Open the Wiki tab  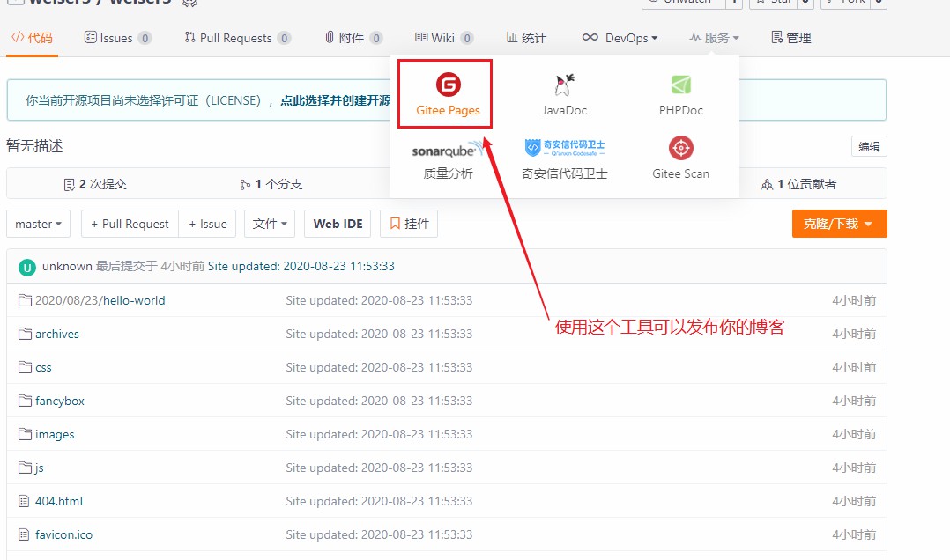coord(444,38)
